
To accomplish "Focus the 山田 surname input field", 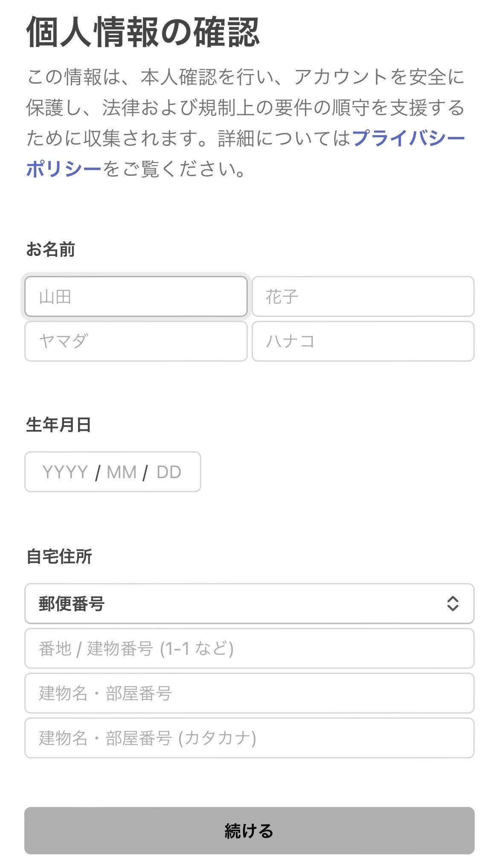I will [136, 298].
